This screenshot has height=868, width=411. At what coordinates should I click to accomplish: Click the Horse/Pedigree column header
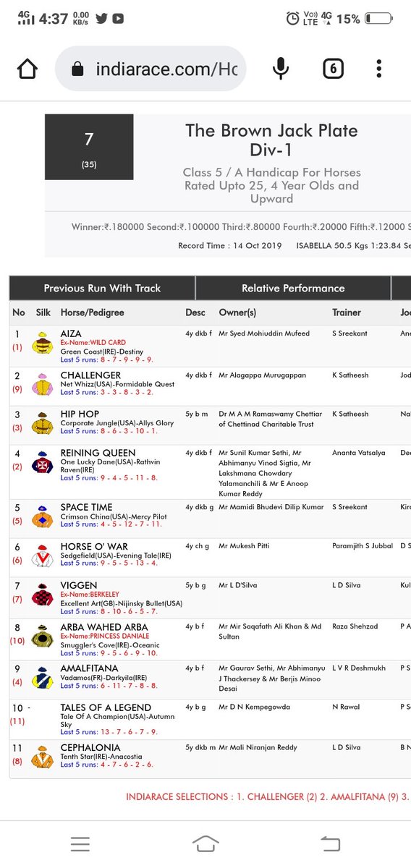click(x=93, y=313)
